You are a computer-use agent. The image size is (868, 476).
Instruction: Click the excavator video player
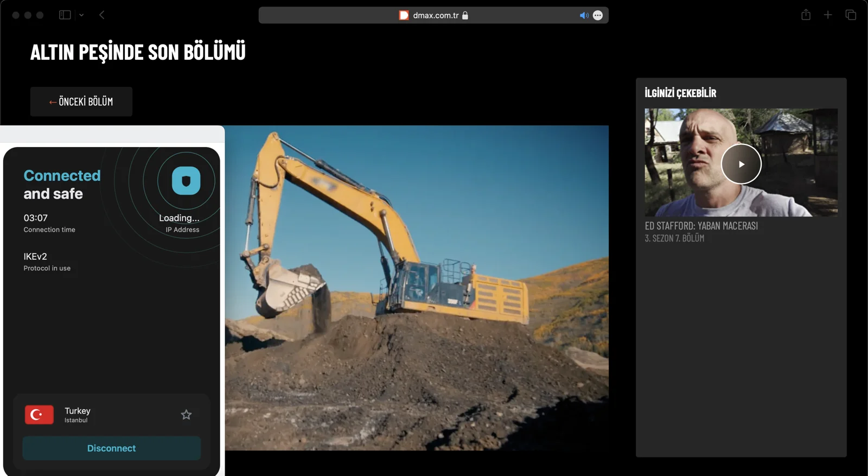417,288
